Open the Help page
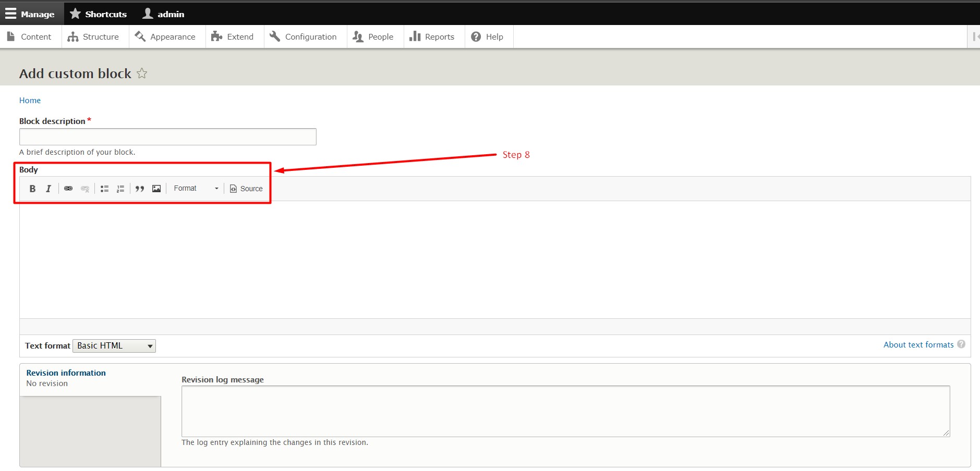 tap(488, 36)
